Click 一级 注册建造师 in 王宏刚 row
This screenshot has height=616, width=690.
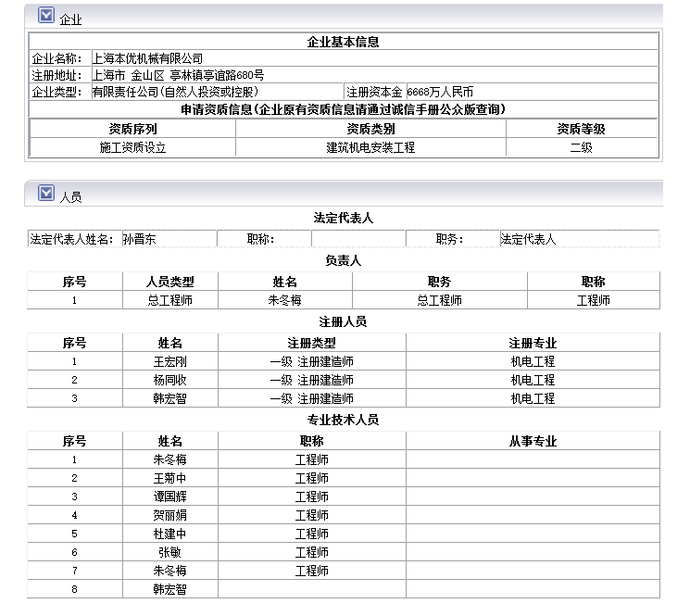311,361
